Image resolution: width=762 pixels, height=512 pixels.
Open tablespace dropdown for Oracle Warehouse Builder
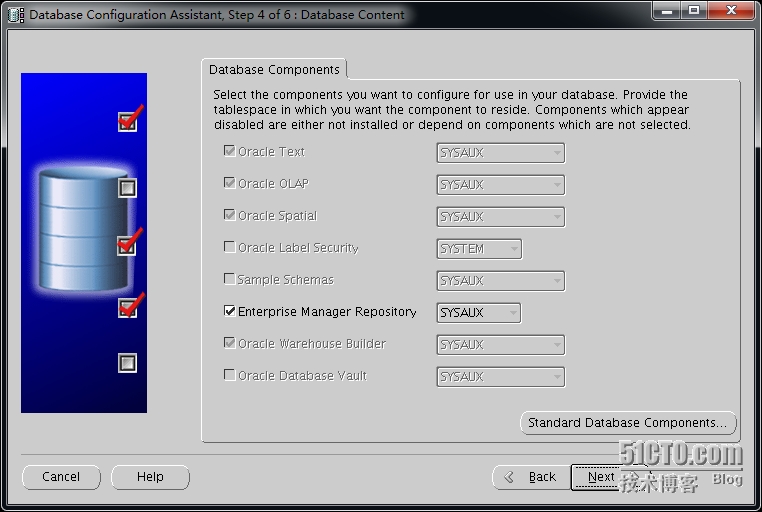pos(501,345)
